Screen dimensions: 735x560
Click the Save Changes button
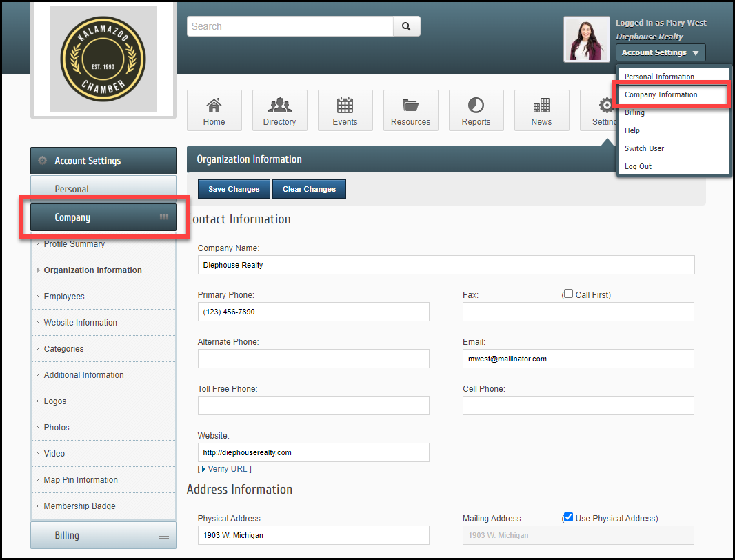234,189
